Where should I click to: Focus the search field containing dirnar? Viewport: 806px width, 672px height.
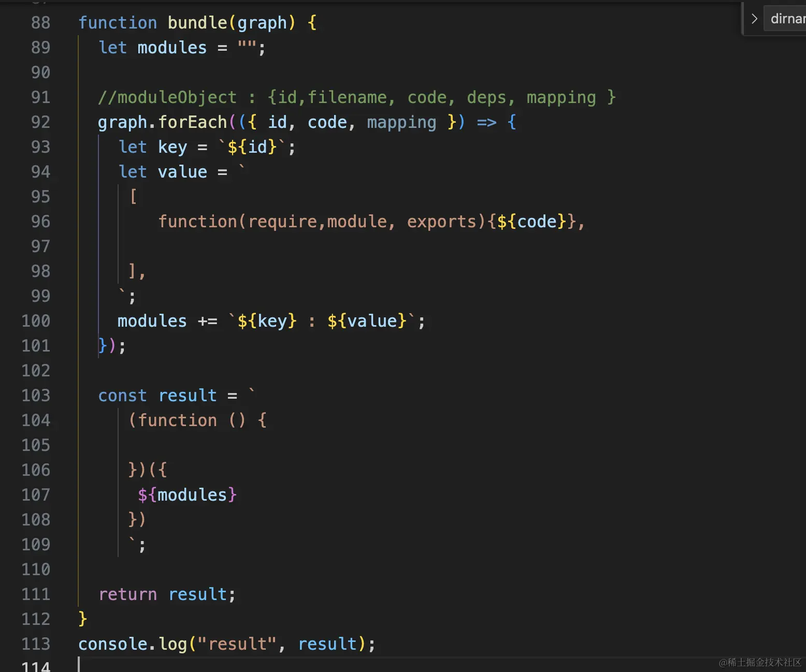(x=785, y=19)
